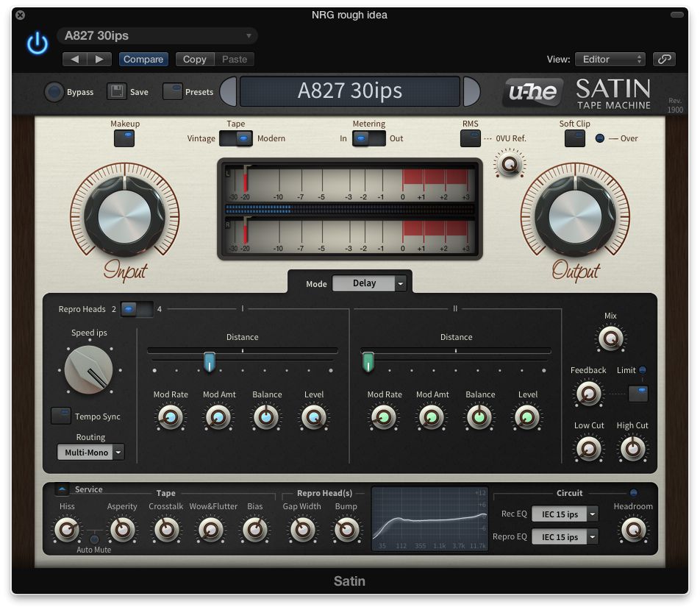Click the Speed ips knob
This screenshot has width=700, height=610.
89,370
